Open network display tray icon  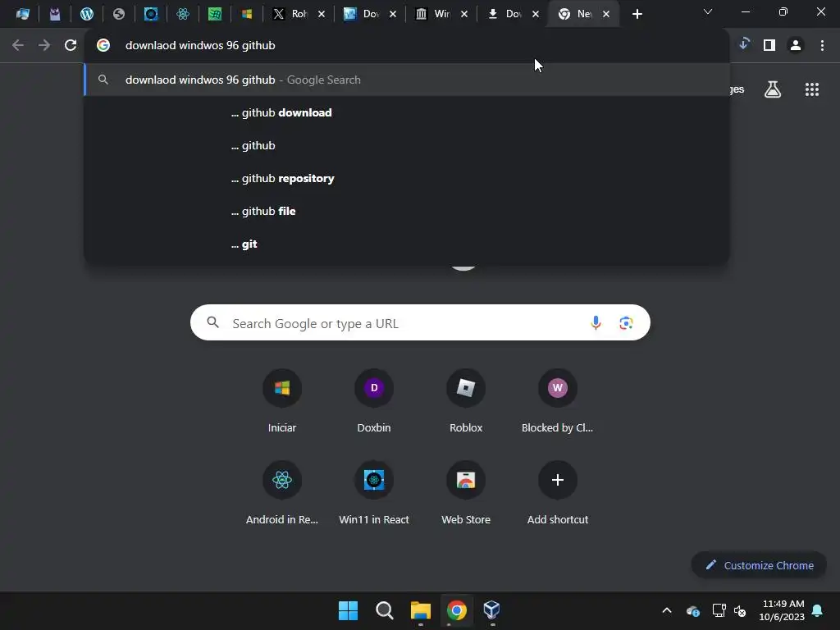719,610
